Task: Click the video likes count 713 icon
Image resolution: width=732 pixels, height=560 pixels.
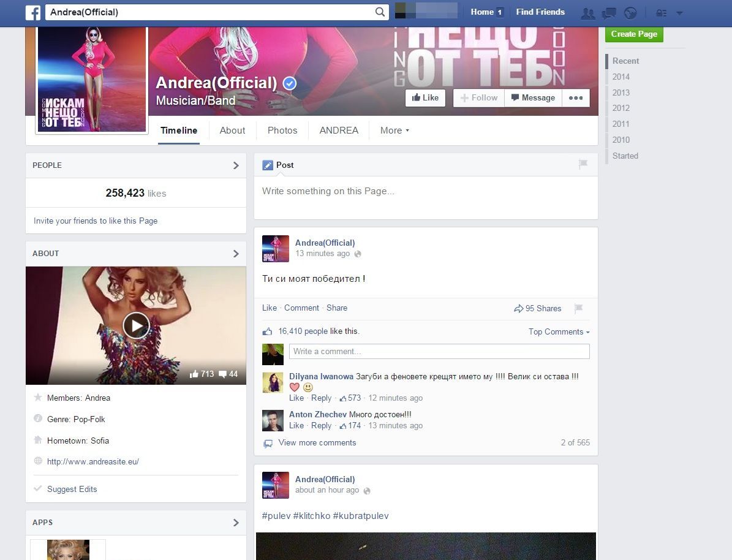Action: click(194, 374)
